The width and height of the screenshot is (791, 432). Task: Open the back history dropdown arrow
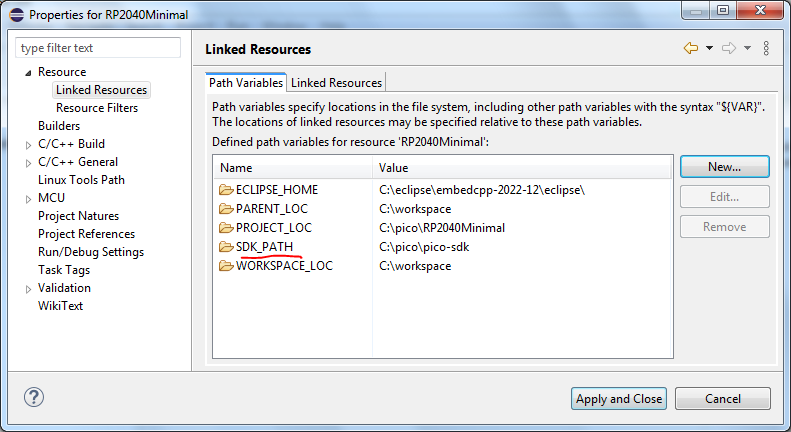[709, 48]
